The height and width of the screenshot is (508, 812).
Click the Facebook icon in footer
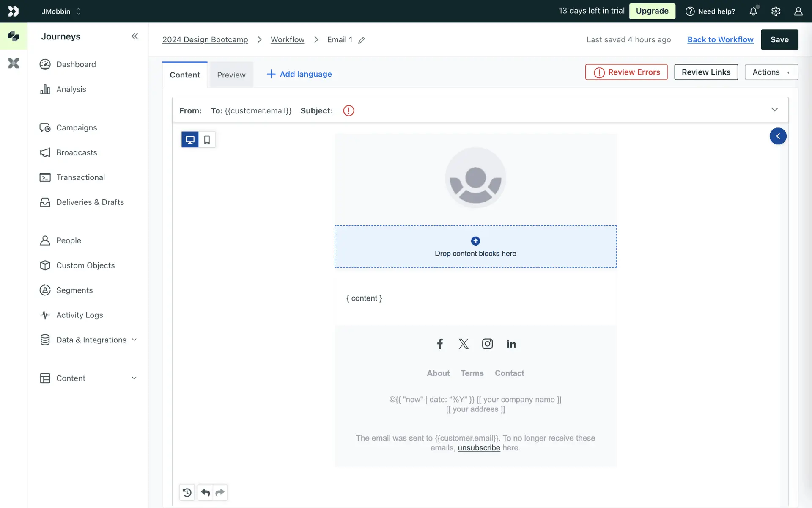440,344
